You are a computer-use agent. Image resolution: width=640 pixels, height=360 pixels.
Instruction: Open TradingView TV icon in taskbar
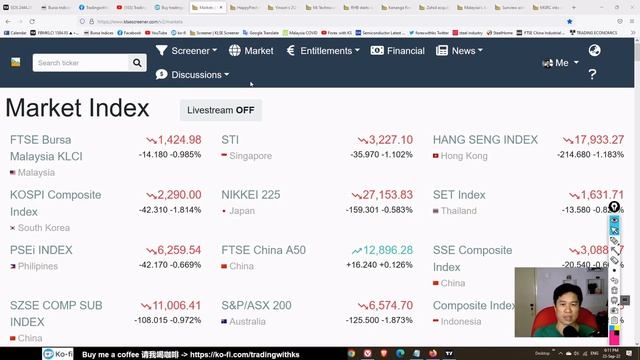point(449,353)
